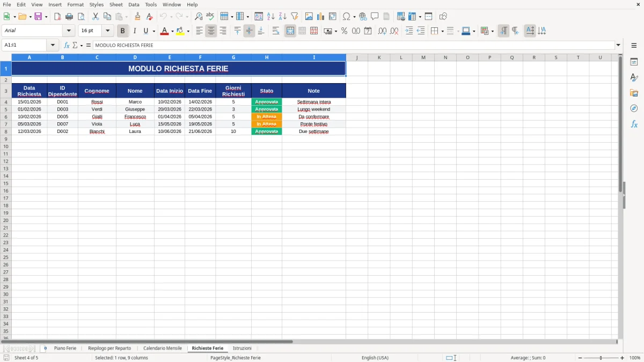
Task: Open sidebar Gallery panel icon
Action: pyautogui.click(x=634, y=93)
